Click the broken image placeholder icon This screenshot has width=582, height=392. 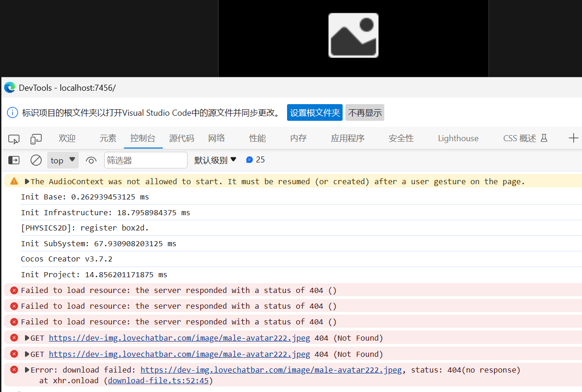[353, 35]
